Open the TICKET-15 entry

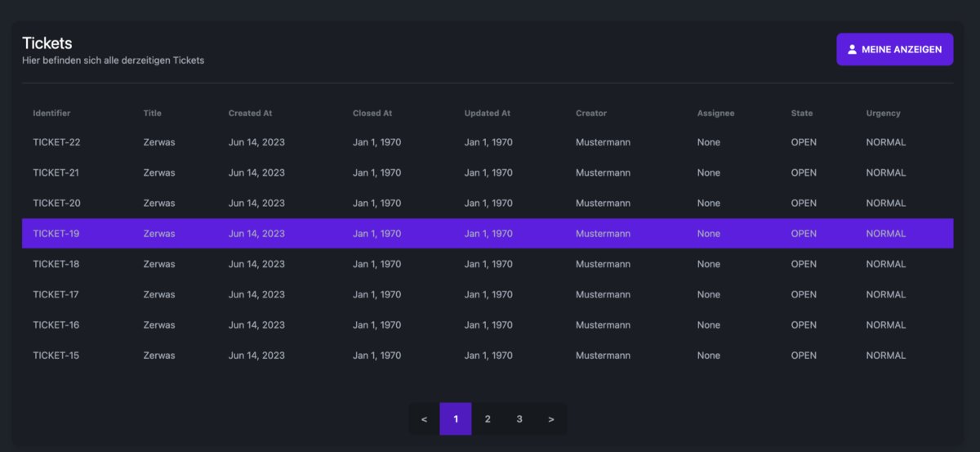pos(488,356)
